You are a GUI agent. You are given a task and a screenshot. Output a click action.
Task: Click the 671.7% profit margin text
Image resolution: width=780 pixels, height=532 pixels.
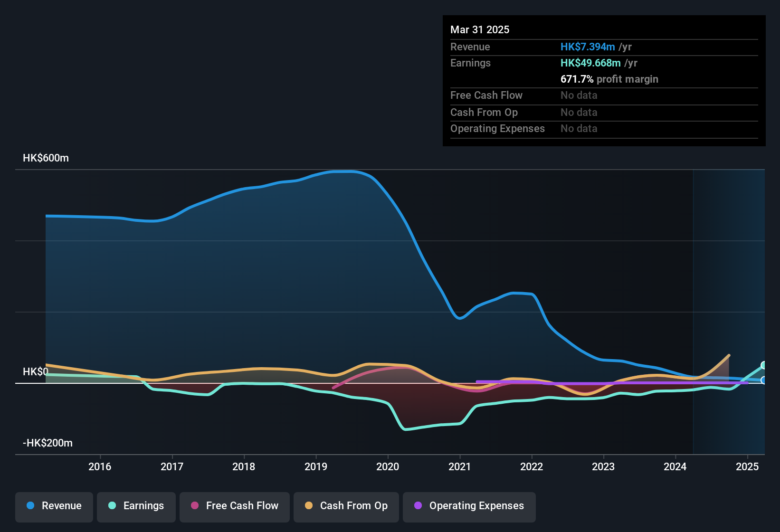609,79
